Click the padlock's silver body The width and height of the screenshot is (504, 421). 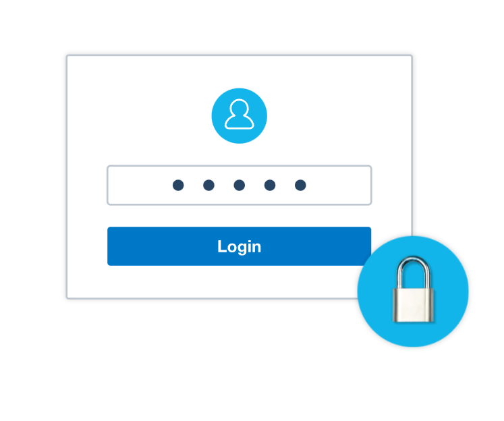pyautogui.click(x=414, y=305)
